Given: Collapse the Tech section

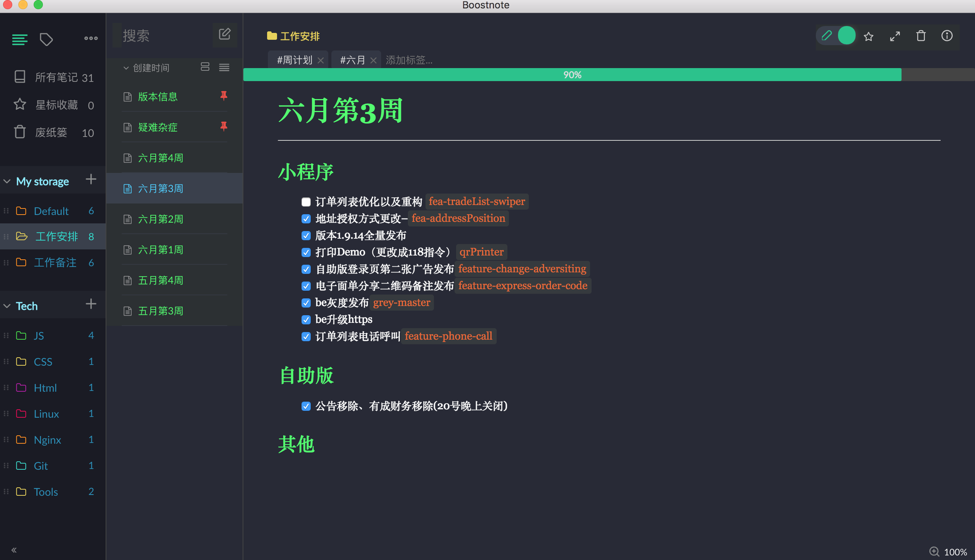Looking at the screenshot, I should 7,305.
